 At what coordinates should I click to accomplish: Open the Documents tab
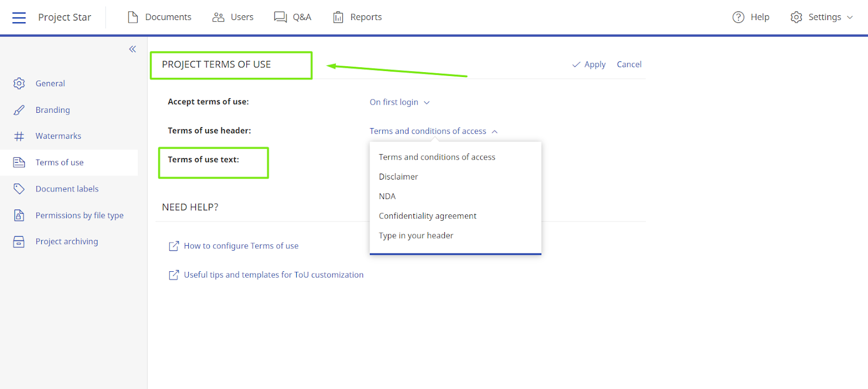[x=159, y=17]
